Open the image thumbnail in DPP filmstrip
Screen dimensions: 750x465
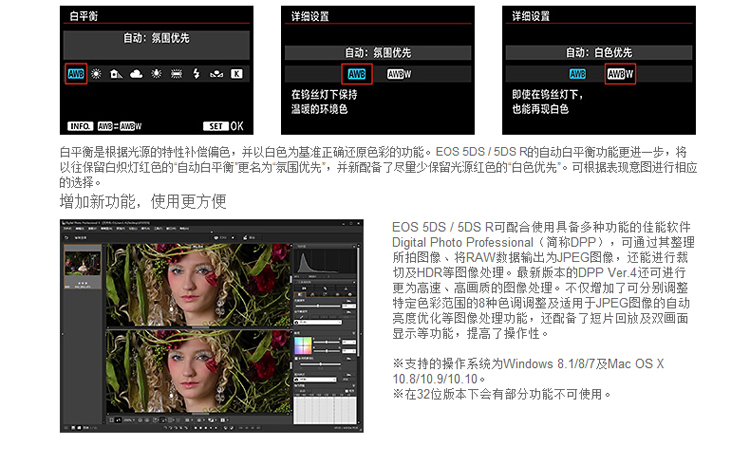(83, 264)
